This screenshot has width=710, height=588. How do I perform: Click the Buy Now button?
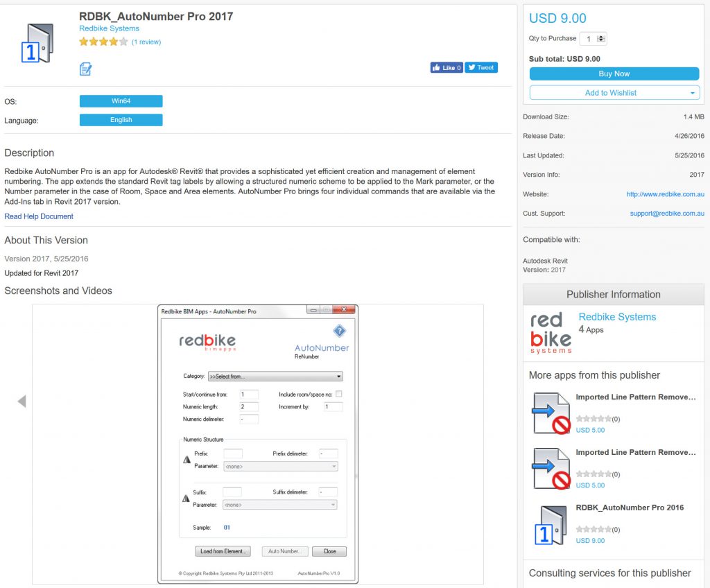pyautogui.click(x=614, y=73)
